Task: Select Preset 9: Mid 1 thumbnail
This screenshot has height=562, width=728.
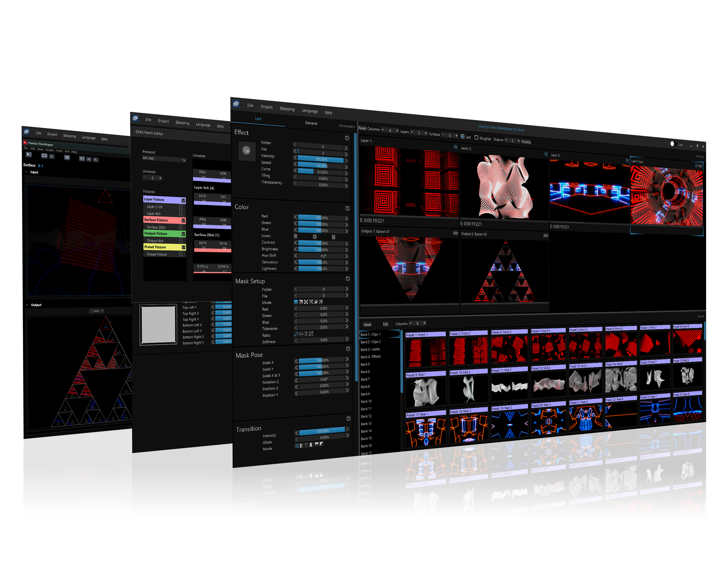Action: (425, 390)
